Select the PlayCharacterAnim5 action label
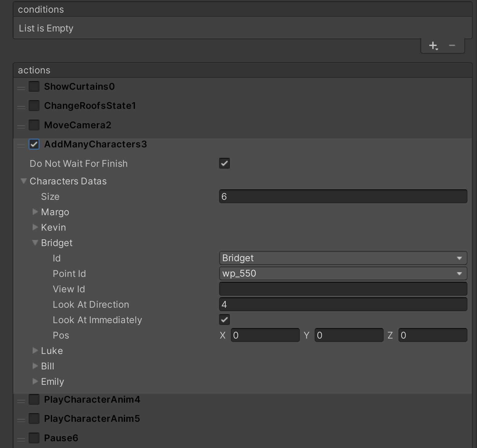 [x=92, y=419]
